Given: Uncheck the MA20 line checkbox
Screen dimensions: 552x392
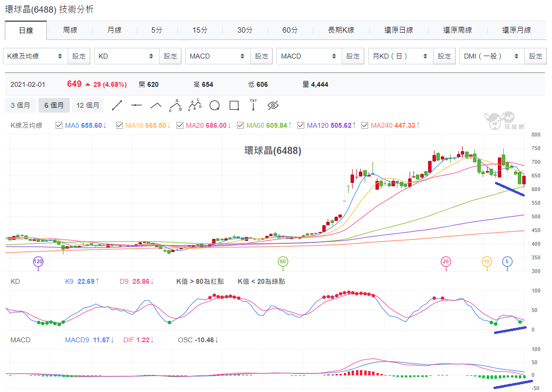Looking at the screenshot, I should 180,125.
